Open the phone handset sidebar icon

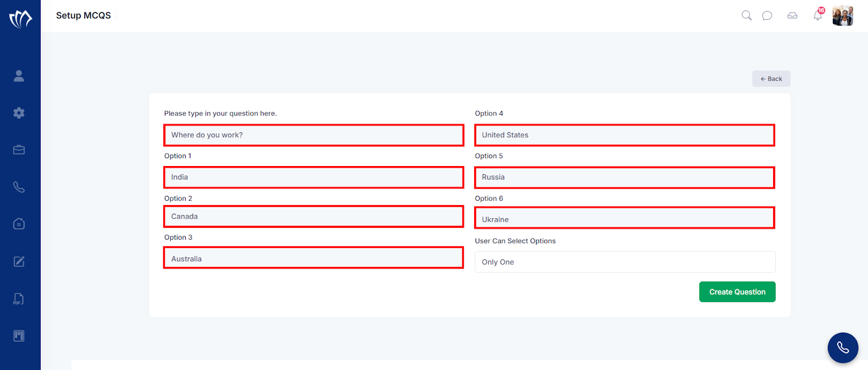19,187
